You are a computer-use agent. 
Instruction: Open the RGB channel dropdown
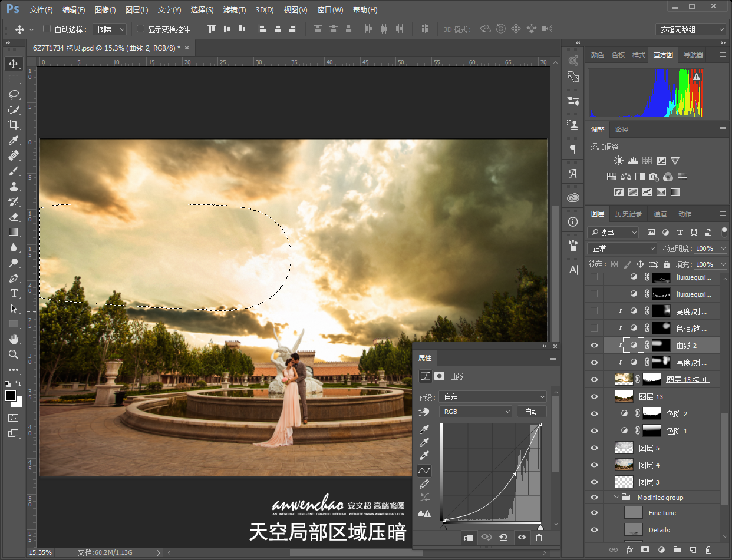pos(476,412)
